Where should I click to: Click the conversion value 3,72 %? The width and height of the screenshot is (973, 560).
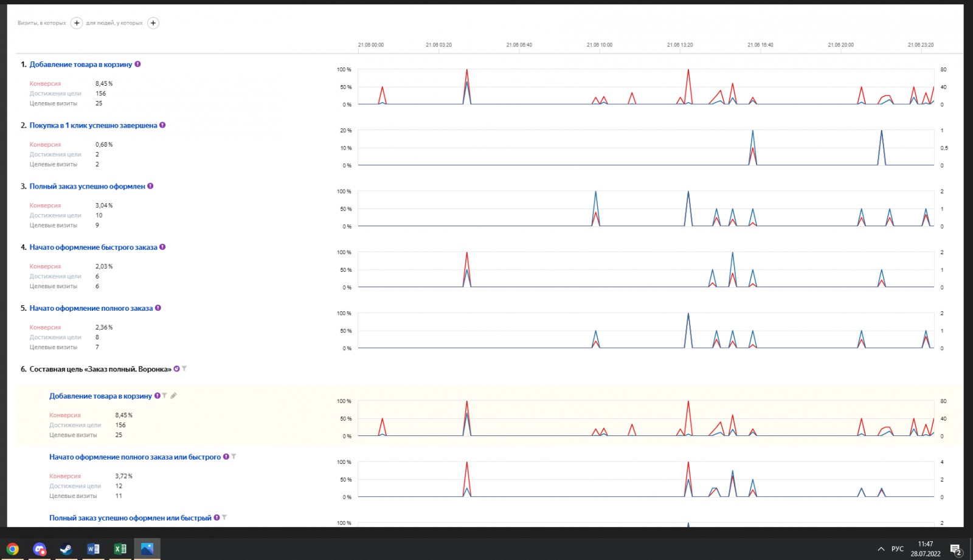[123, 476]
